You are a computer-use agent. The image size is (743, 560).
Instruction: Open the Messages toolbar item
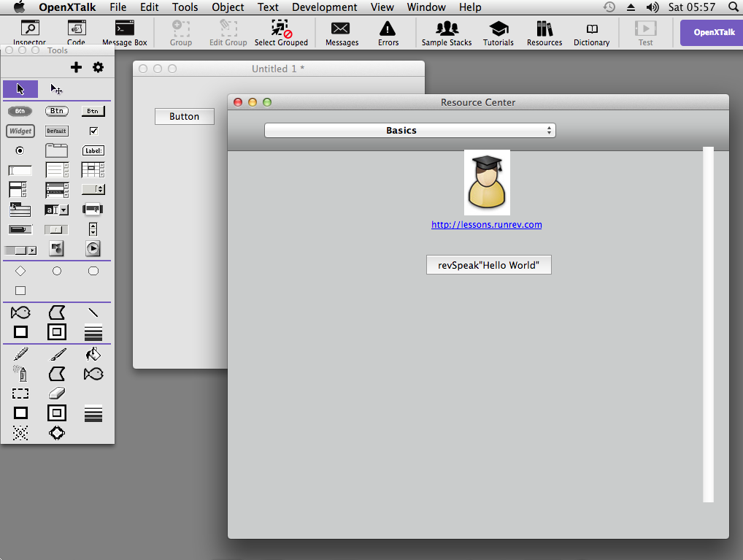pos(342,33)
